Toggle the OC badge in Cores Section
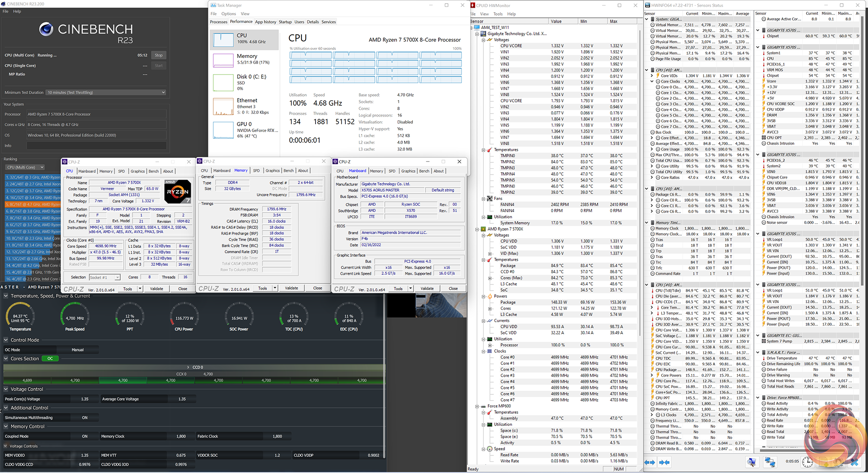Viewport: 868px width, 473px height. tap(50, 359)
